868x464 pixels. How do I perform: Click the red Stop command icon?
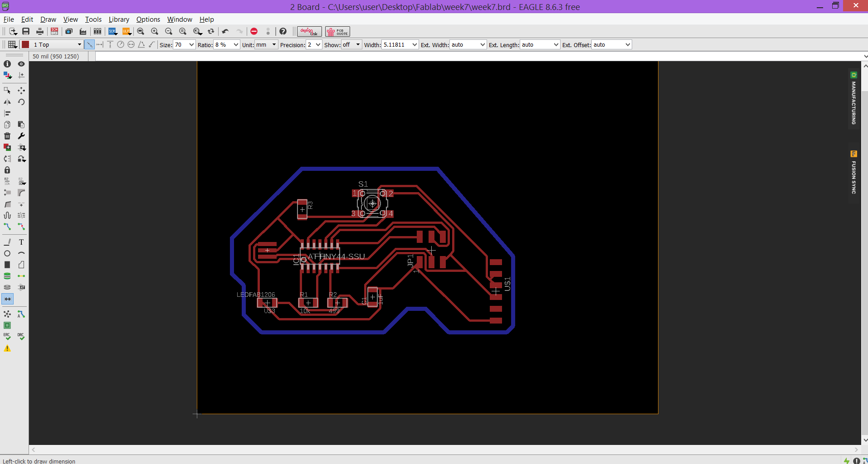tap(254, 31)
